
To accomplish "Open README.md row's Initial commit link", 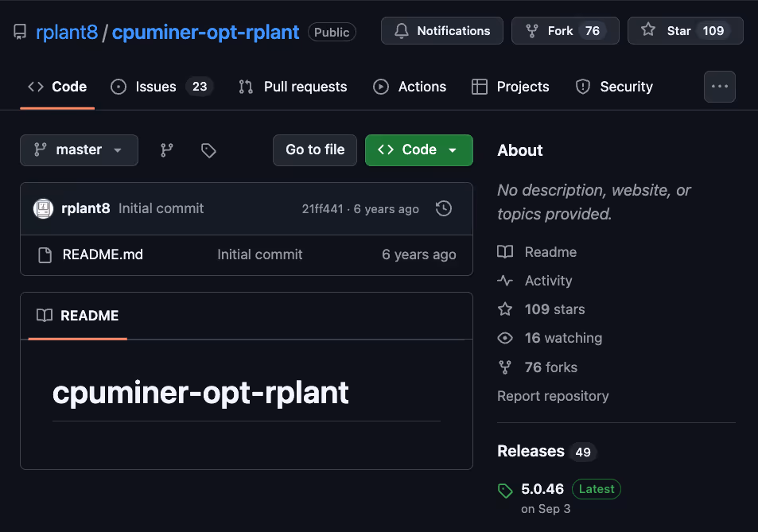I will pos(259,254).
